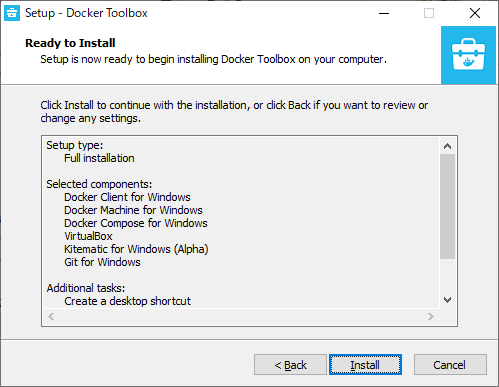Image resolution: width=499 pixels, height=387 pixels.
Task: Click the 'Git for Windows' line
Action: pyautogui.click(x=102, y=262)
